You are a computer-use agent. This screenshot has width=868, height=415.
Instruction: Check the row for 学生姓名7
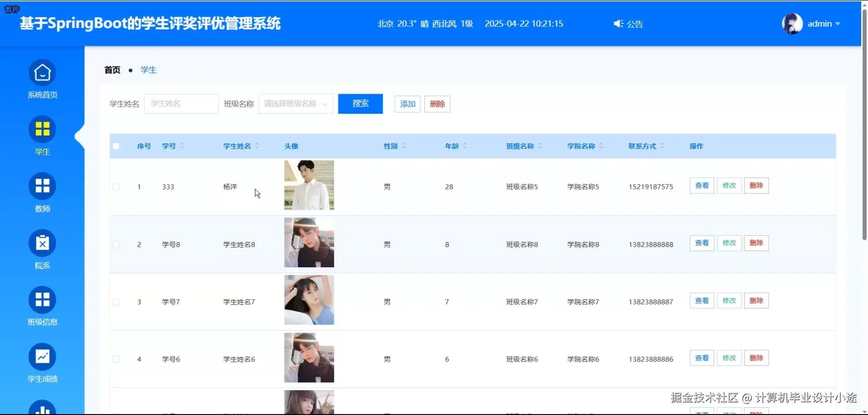pyautogui.click(x=116, y=302)
